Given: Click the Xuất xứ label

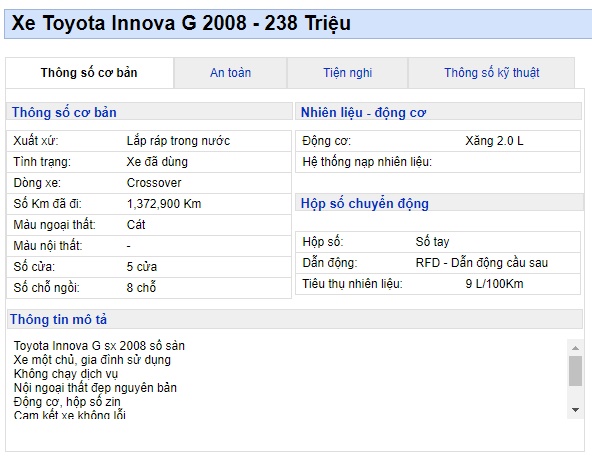Looking at the screenshot, I should [x=36, y=141].
